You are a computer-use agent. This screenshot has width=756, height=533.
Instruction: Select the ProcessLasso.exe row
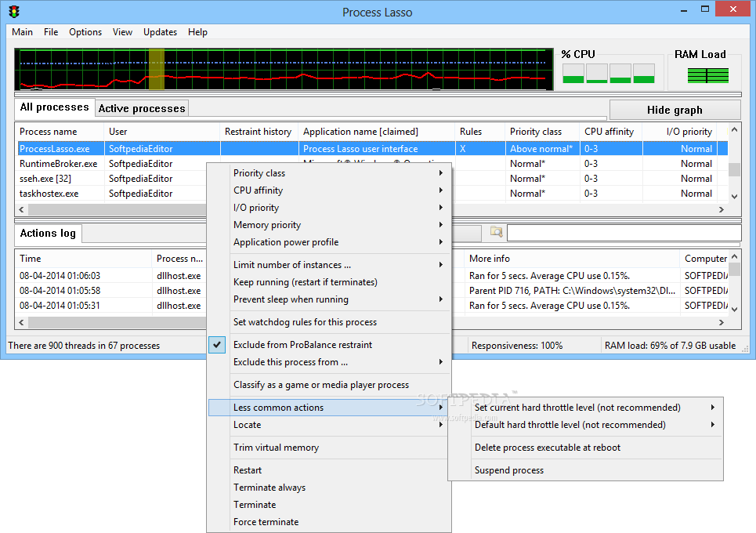pyautogui.click(x=371, y=149)
